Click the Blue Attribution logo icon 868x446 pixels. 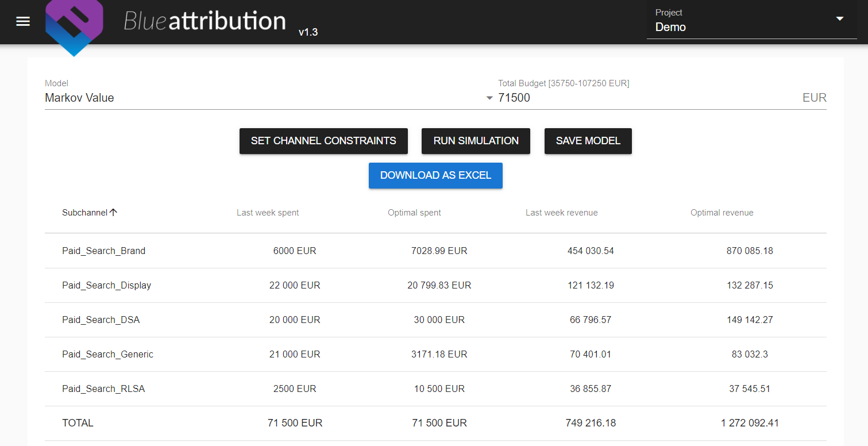point(74,26)
